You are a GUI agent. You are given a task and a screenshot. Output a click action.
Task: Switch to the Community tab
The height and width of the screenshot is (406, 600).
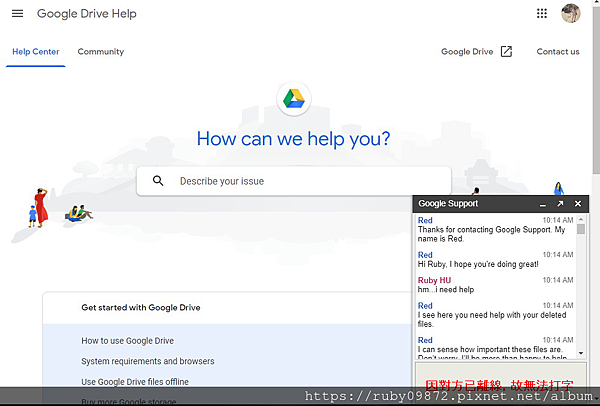click(101, 52)
